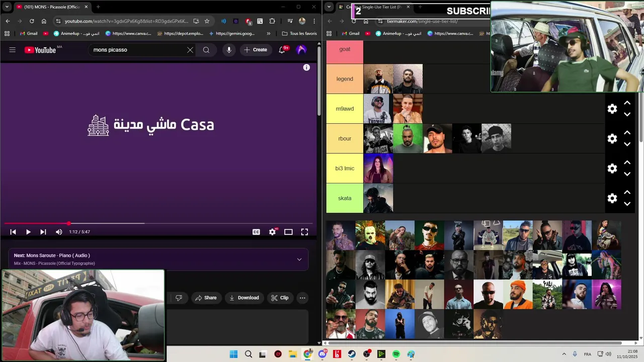
Task: Show hidden system tray icons
Action: pyautogui.click(x=563, y=354)
